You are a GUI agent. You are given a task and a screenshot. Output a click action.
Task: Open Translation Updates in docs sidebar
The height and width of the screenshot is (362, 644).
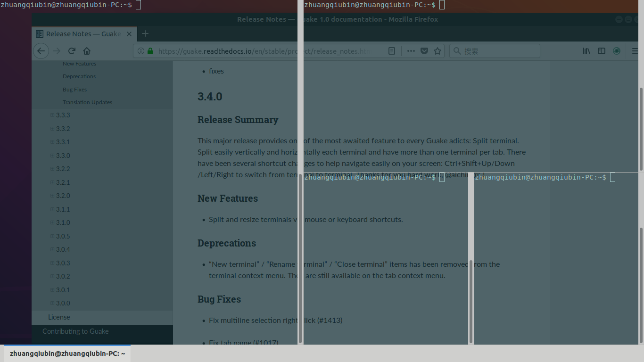click(87, 102)
